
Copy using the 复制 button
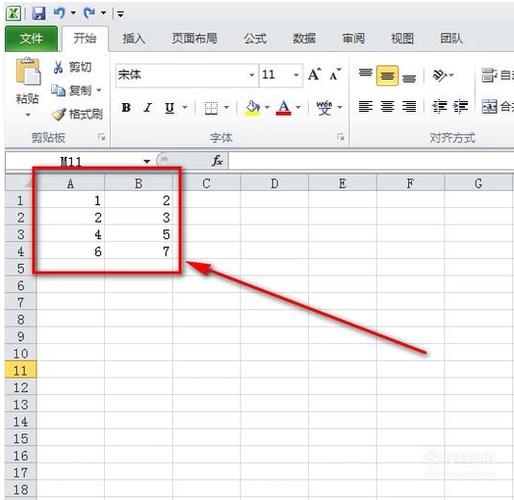point(71,90)
